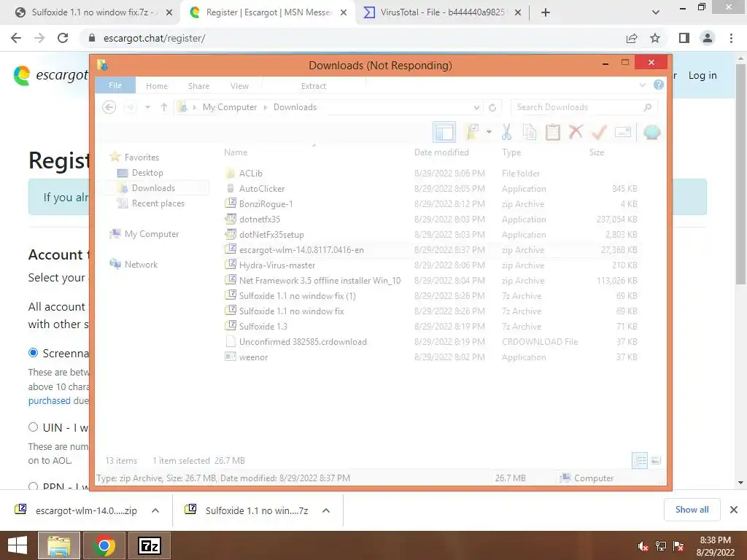Open the Home ribbon tab
Image resolution: width=747 pixels, height=560 pixels.
[x=157, y=86]
